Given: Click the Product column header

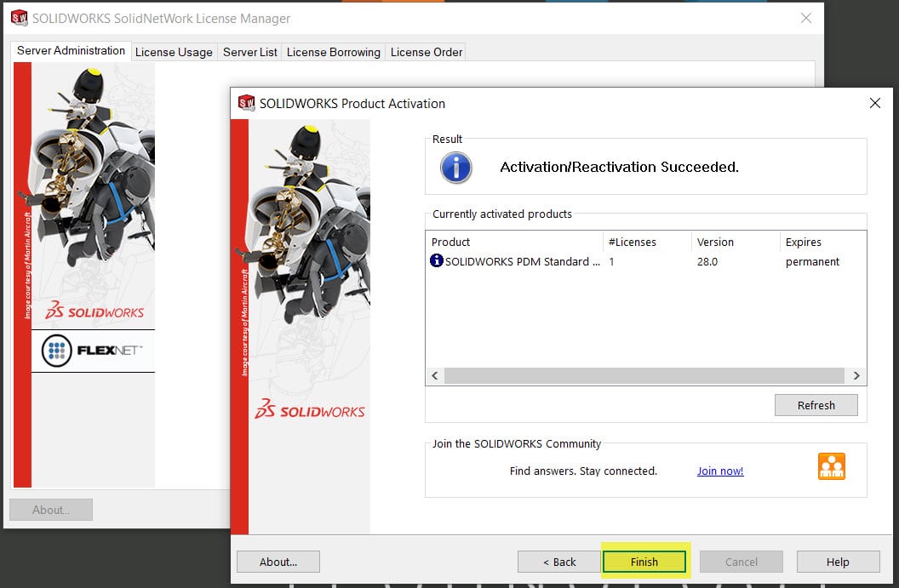Looking at the screenshot, I should [514, 242].
